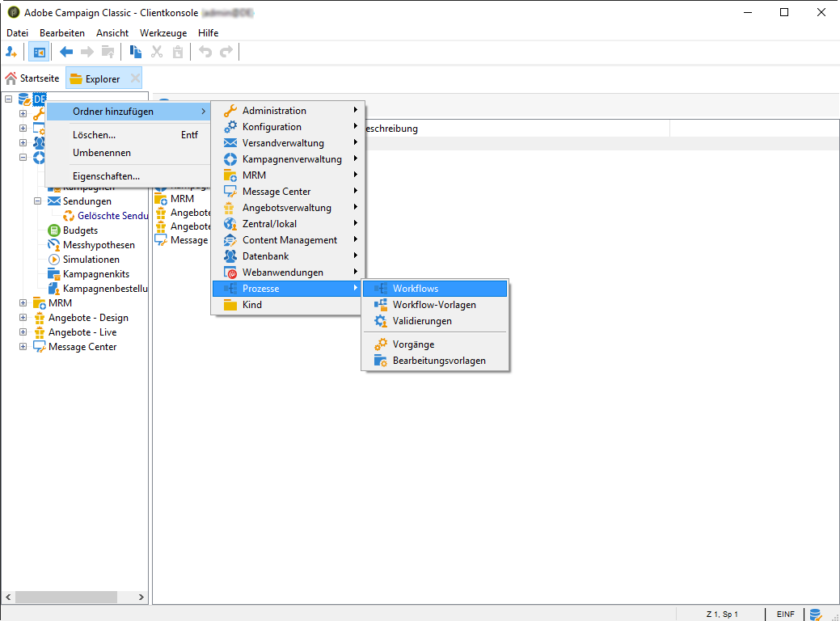Image resolution: width=840 pixels, height=621 pixels.
Task: Click the back navigation arrow in toolbar
Action: click(66, 52)
